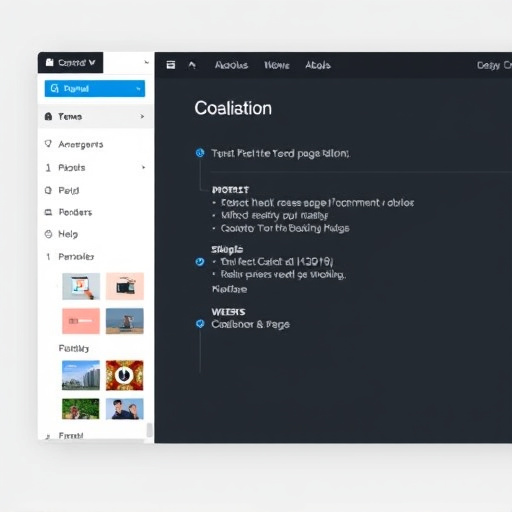Click the first blue timeline marker icon
512x512 pixels.
point(200,153)
